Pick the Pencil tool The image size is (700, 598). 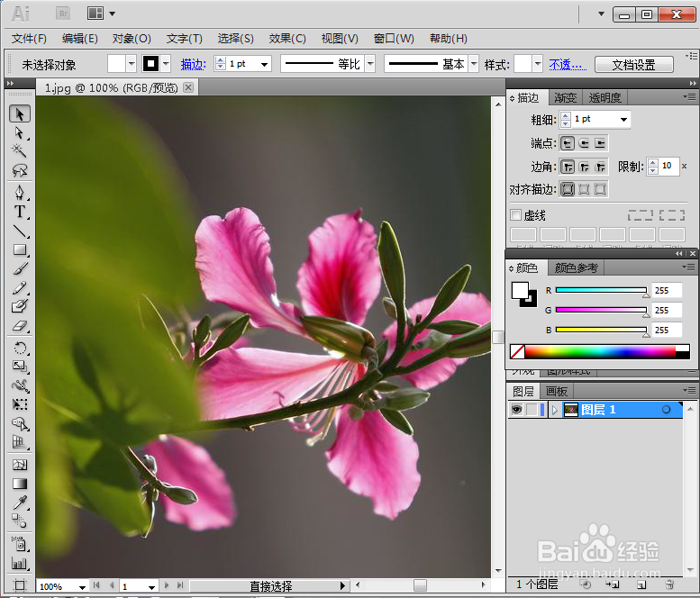click(x=20, y=288)
